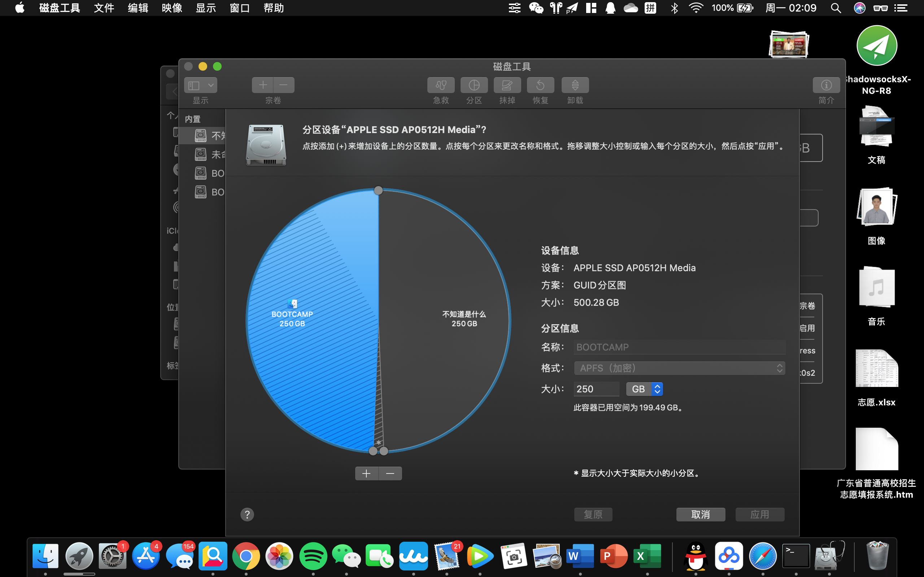Image resolution: width=924 pixels, height=577 pixels.
Task: Click the help question mark button
Action: click(x=247, y=514)
